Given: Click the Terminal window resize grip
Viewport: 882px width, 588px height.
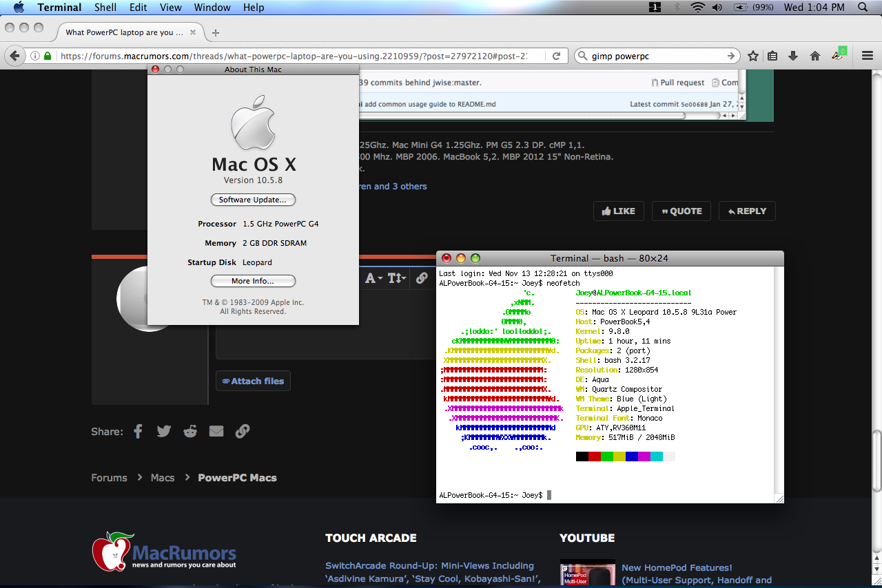Looking at the screenshot, I should 779,498.
